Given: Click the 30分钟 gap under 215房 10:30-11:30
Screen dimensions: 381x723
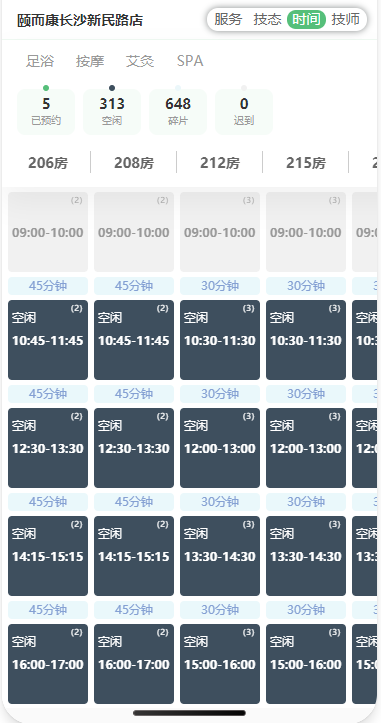Looking at the screenshot, I should click(306, 394).
